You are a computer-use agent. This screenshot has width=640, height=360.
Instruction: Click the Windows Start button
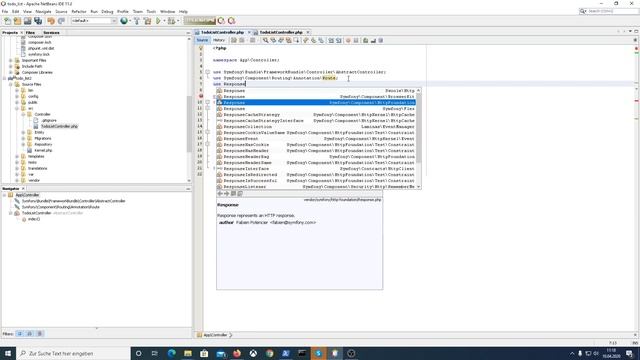8,353
